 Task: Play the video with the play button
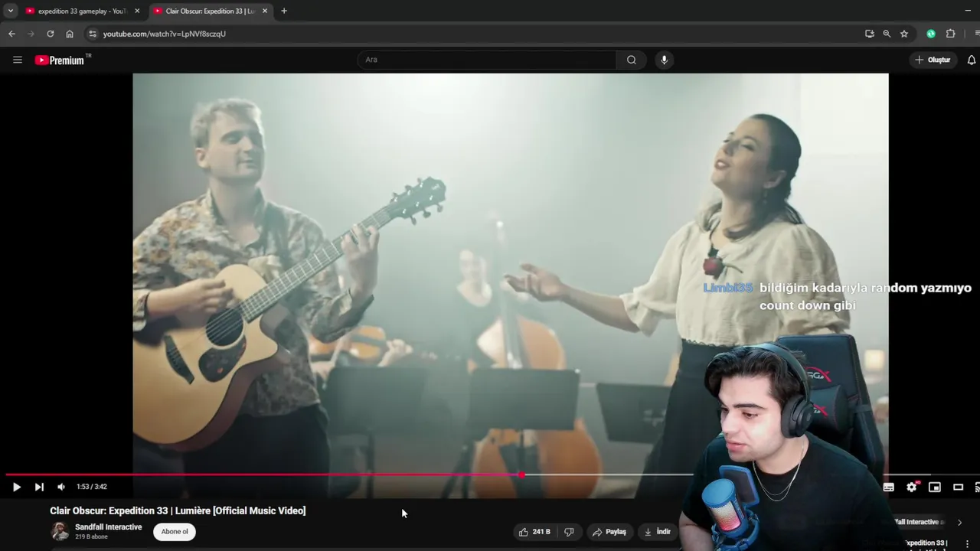(16, 487)
